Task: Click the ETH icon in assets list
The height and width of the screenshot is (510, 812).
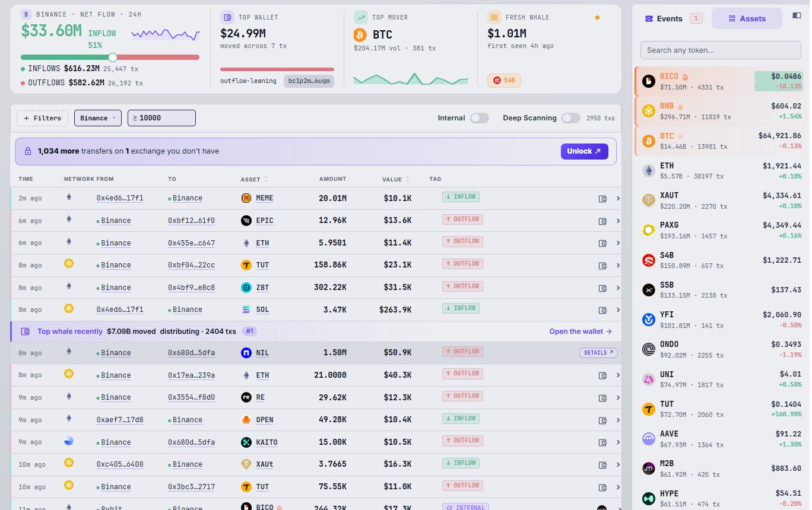Action: [x=649, y=171]
